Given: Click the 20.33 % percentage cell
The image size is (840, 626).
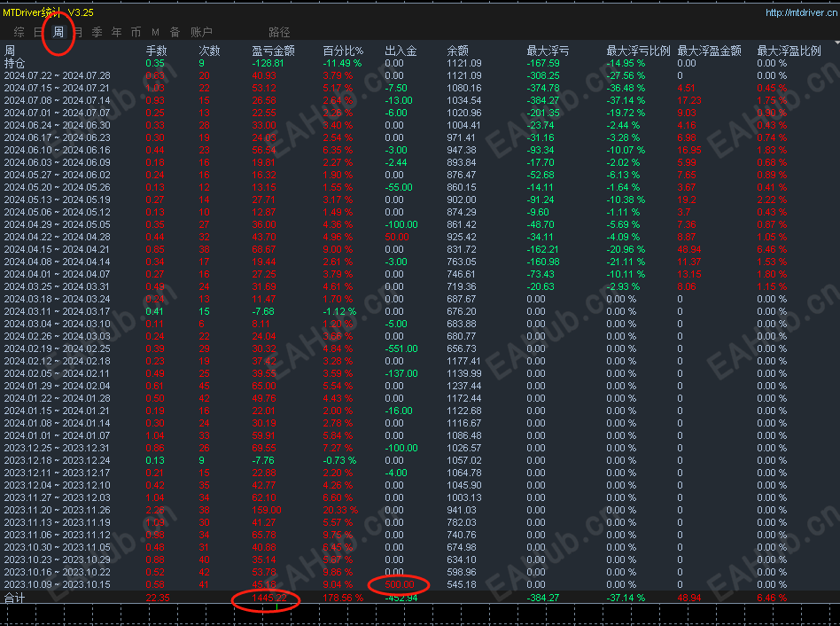Looking at the screenshot, I should coord(340,510).
